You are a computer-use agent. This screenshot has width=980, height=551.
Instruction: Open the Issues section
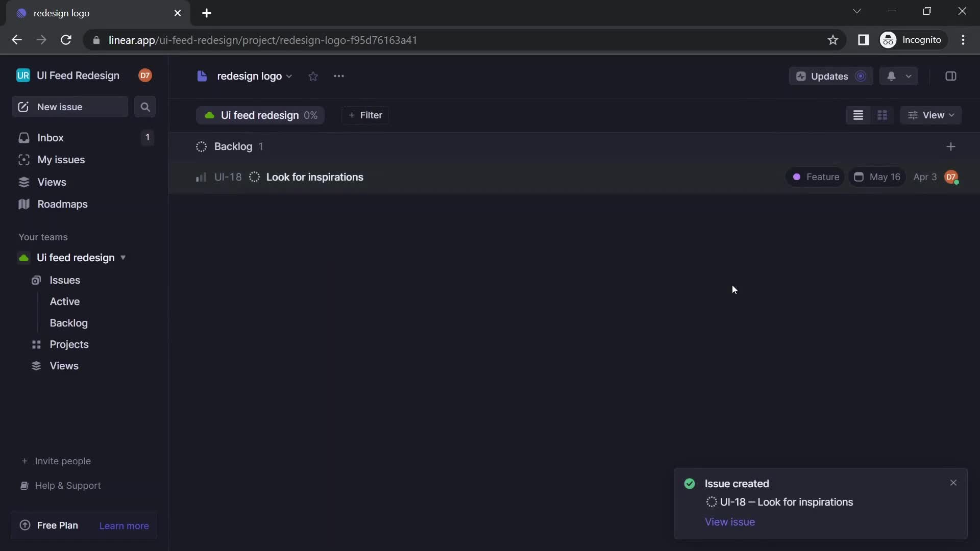pyautogui.click(x=65, y=280)
